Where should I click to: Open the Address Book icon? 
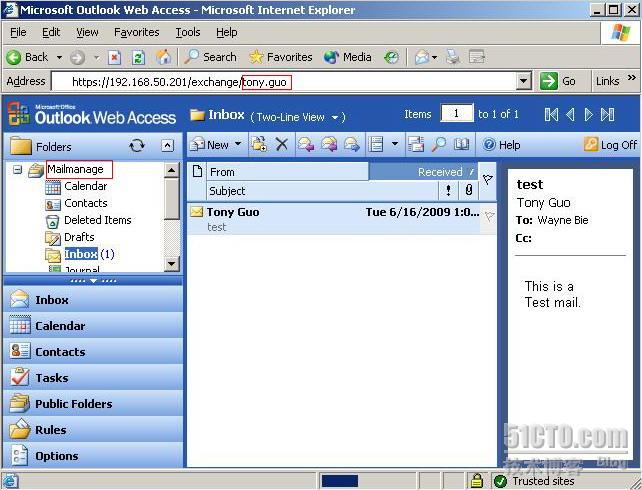[x=461, y=144]
